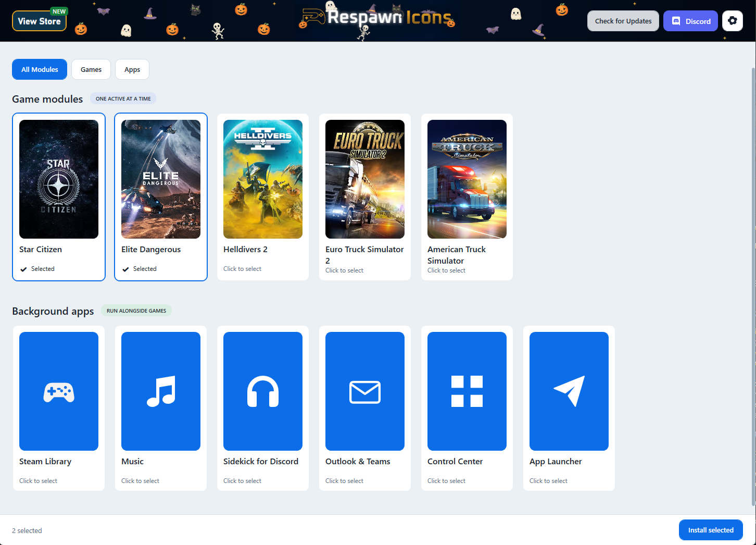Switch to the Games tab

91,69
